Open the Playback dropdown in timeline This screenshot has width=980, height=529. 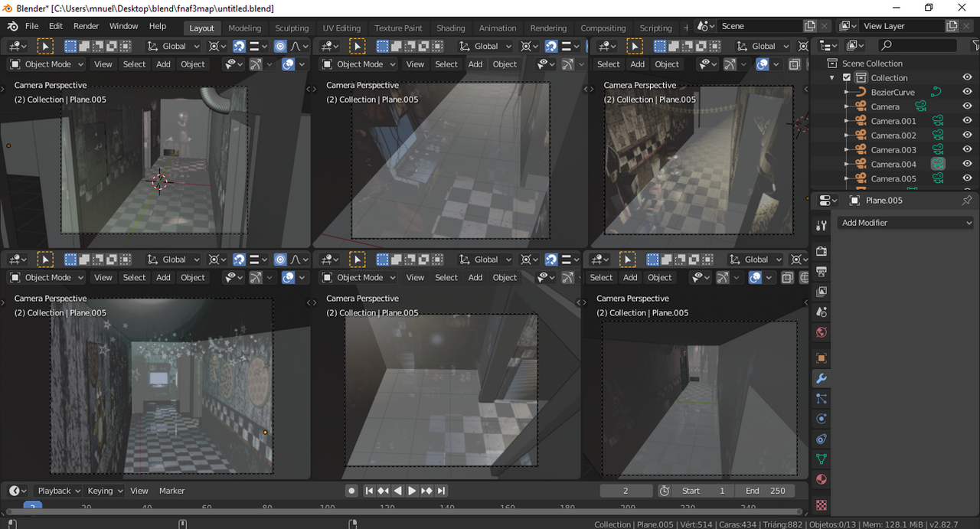coord(60,491)
